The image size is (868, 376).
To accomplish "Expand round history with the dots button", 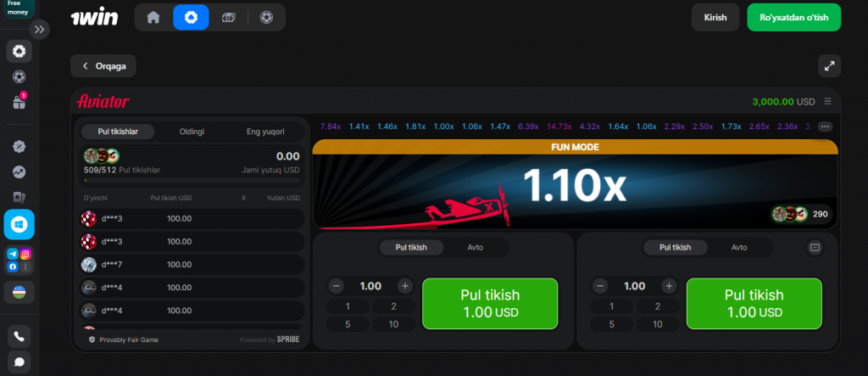I will 826,126.
